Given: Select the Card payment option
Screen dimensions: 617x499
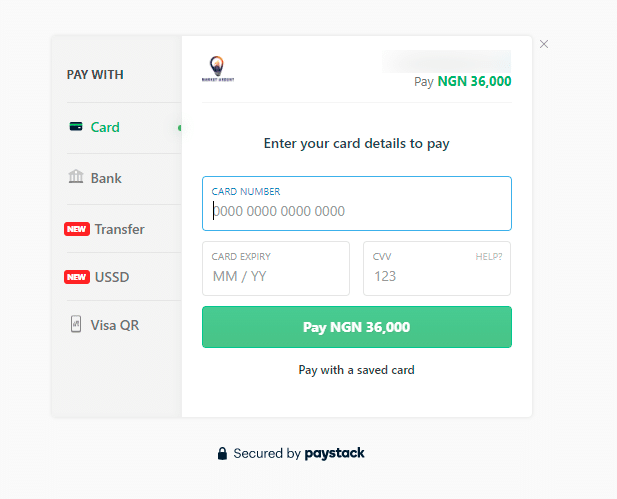Looking at the screenshot, I should point(124,128).
